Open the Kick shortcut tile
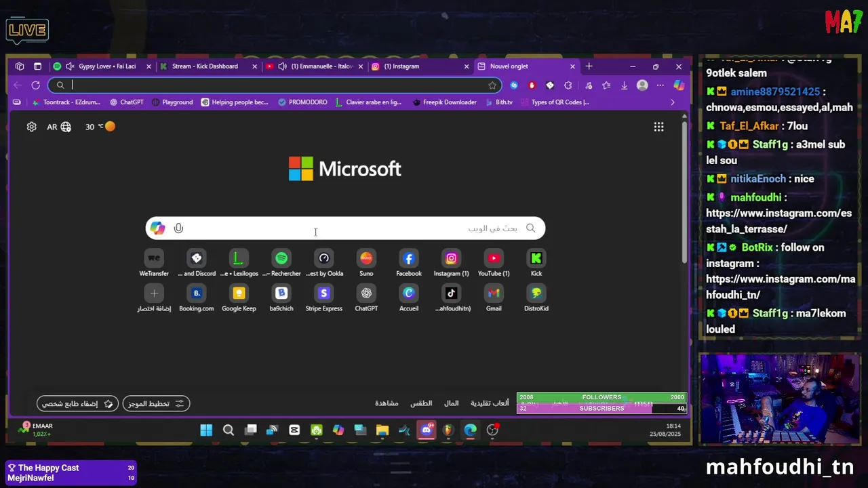 tap(536, 263)
